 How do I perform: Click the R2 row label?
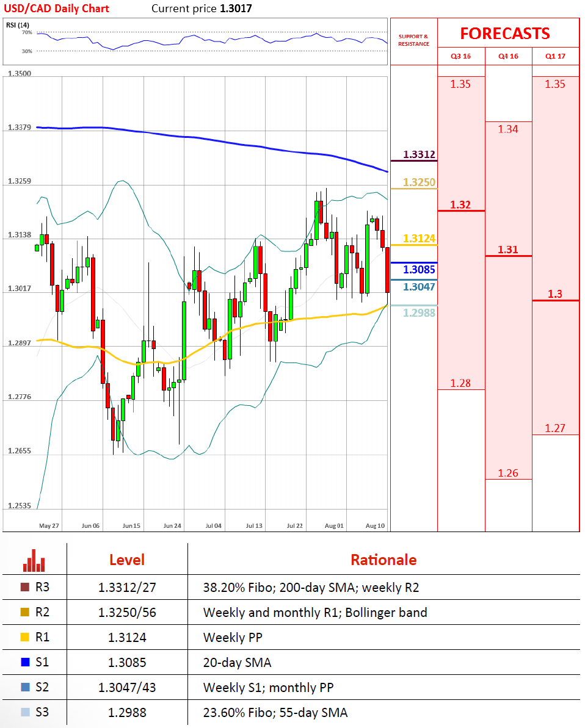coord(42,612)
